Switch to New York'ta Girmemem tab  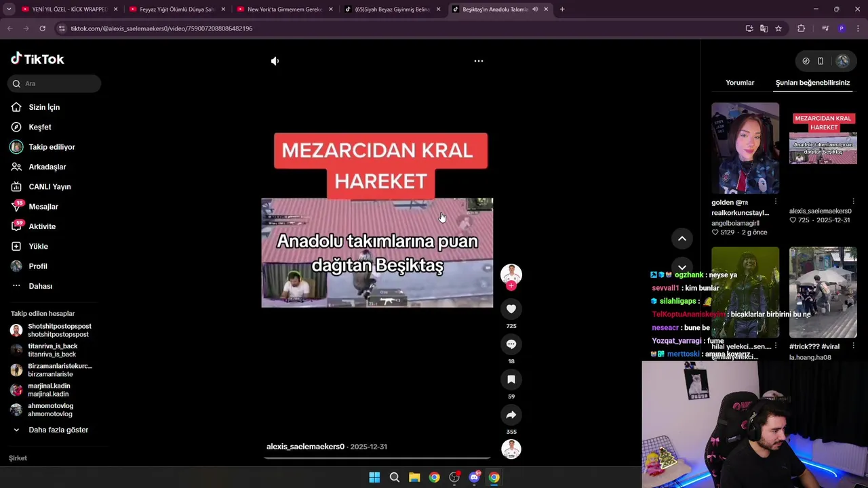(284, 9)
